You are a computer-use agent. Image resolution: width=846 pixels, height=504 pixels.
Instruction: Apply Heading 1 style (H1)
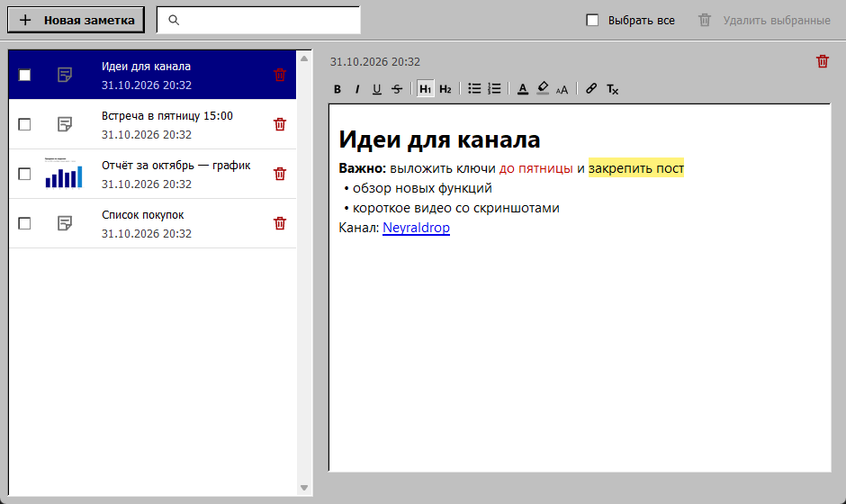(425, 89)
